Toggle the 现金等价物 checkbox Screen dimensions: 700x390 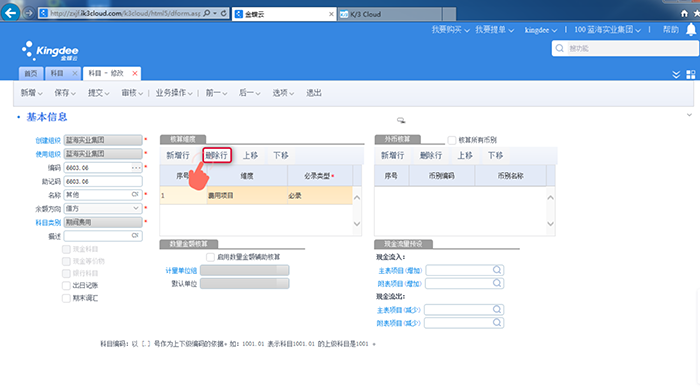click(x=66, y=261)
